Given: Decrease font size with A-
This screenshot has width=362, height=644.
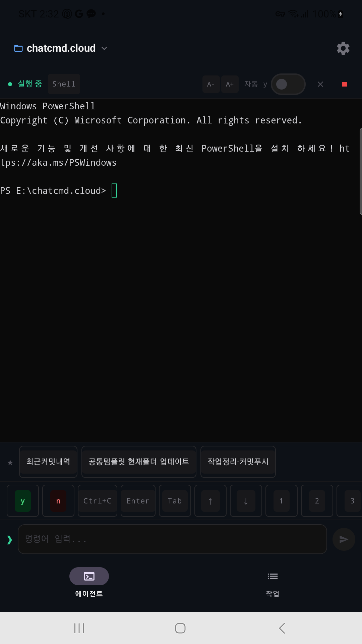Looking at the screenshot, I should coord(211,84).
